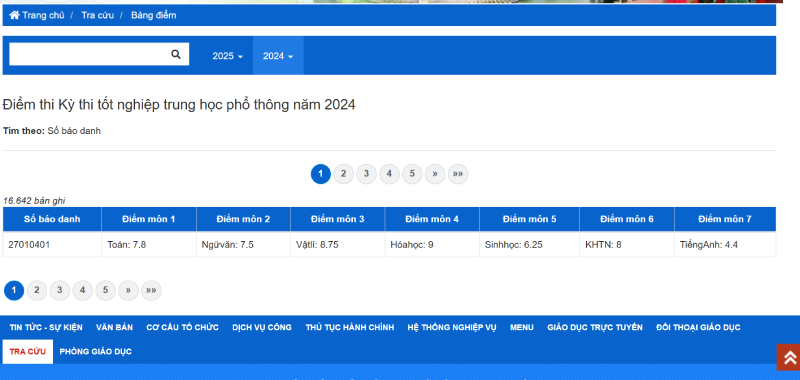This screenshot has height=380, width=800.
Task: Open VĂN BẢN menu item
Action: [114, 327]
